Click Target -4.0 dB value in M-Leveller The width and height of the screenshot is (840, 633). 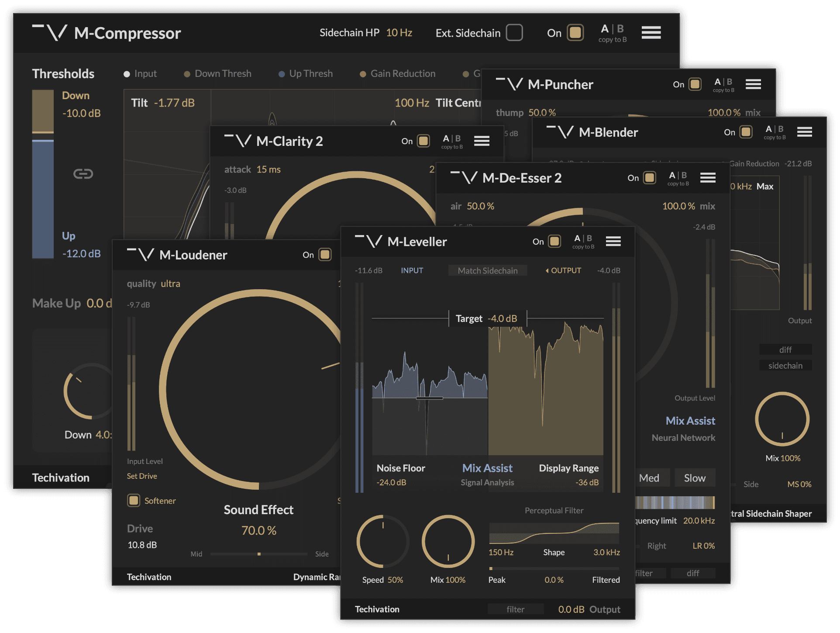[502, 318]
